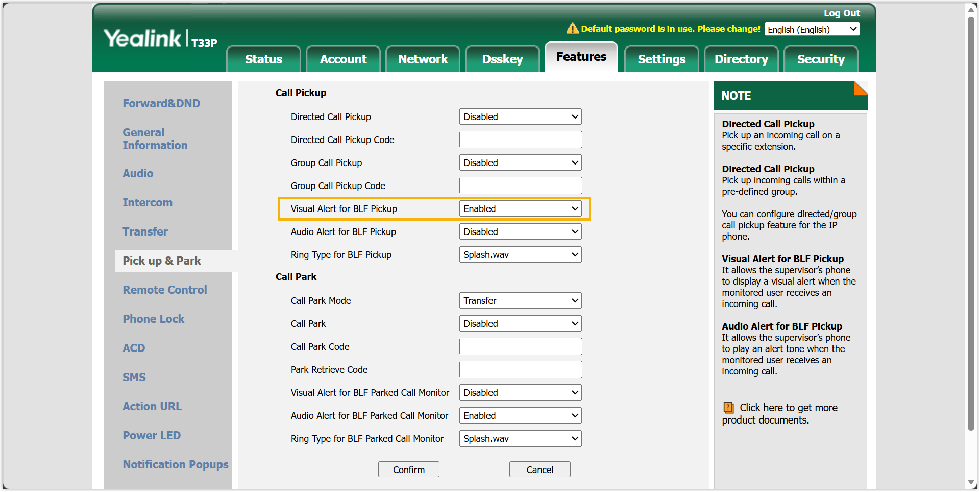Open the Security tab

pyautogui.click(x=821, y=59)
